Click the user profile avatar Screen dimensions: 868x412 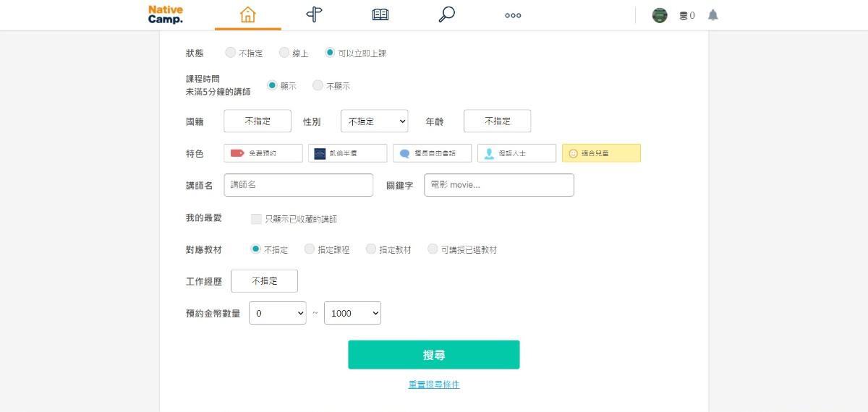[660, 15]
